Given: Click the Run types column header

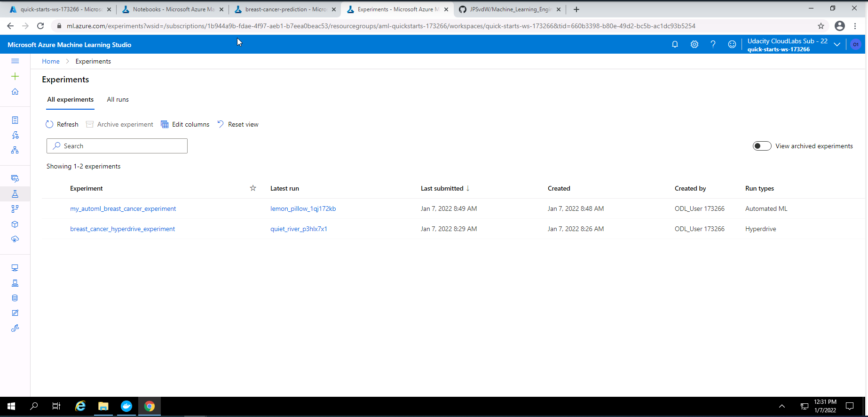Looking at the screenshot, I should [759, 188].
